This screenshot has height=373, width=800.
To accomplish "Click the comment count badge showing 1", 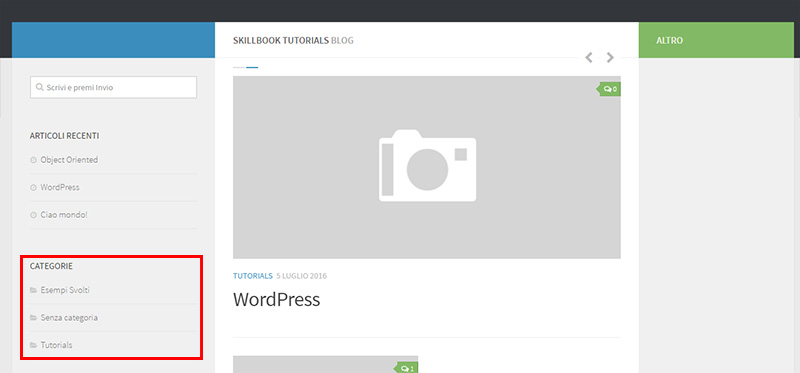I will [406, 368].
